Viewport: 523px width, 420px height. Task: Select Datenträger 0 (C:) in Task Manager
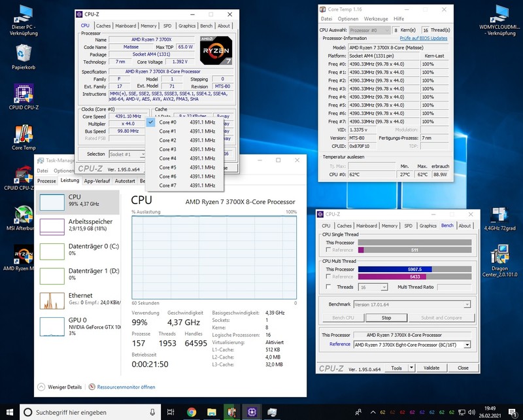pos(78,251)
